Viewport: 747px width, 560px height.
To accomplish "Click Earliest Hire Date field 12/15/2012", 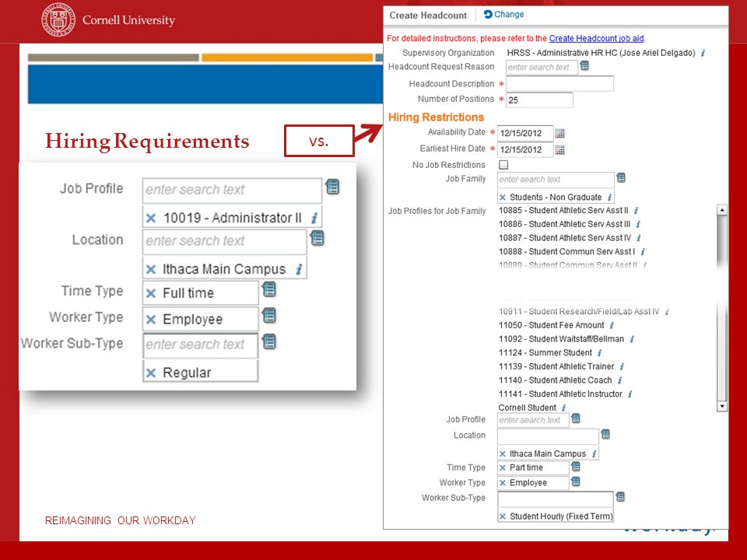I will 525,149.
